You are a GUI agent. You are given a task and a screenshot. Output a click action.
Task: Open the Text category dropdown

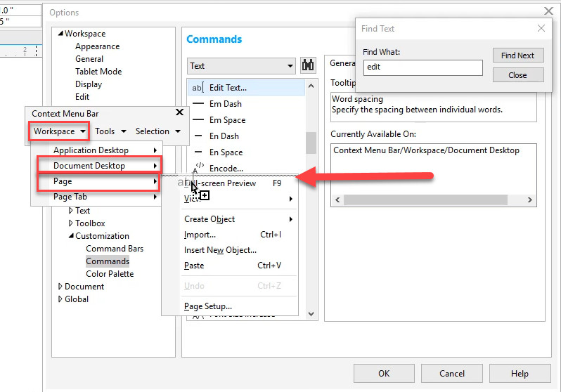point(241,66)
